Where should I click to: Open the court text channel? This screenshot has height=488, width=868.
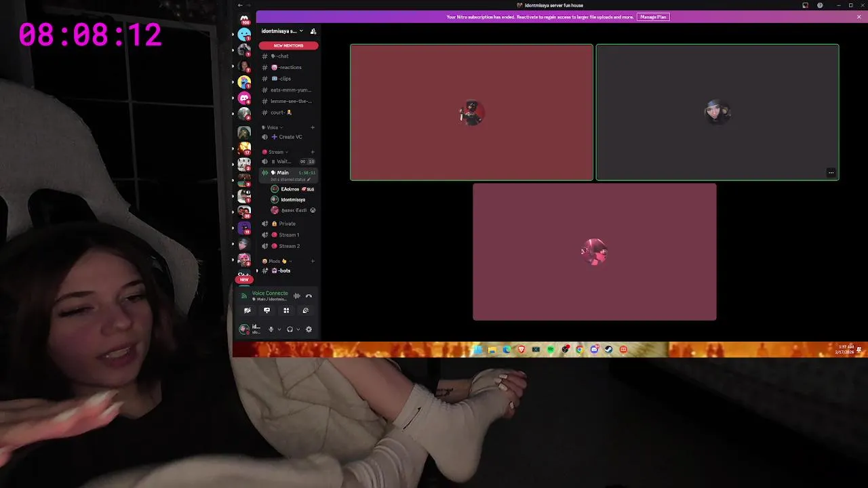(288, 113)
